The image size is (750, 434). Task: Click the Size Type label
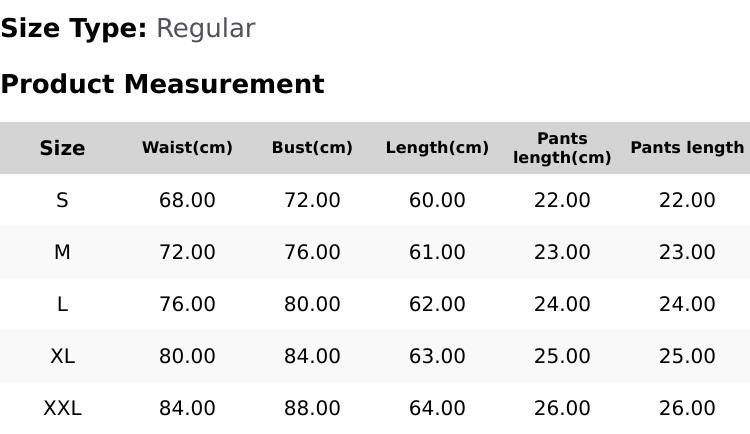[x=74, y=29]
